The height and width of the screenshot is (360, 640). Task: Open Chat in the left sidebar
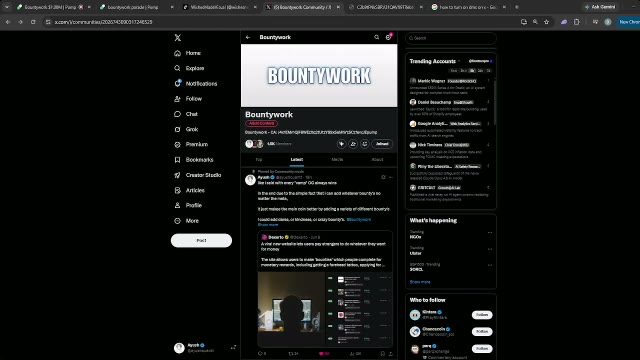(x=186, y=114)
